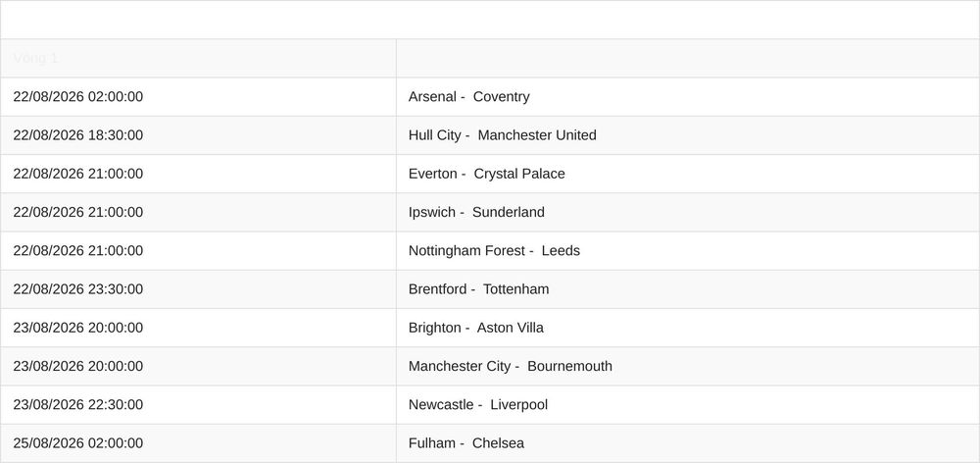This screenshot has width=980, height=463.
Task: Open the Manchester City - Bournemouth match
Action: [510, 366]
